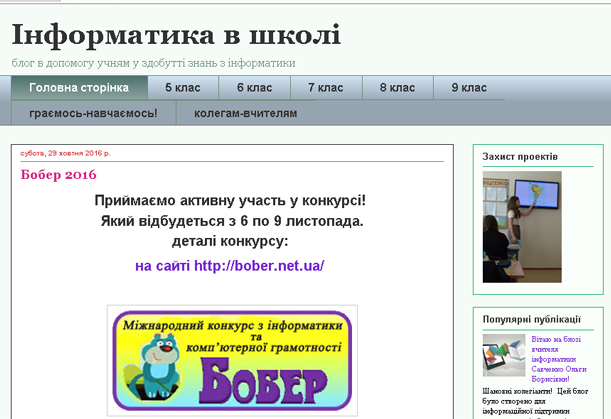Click the Захист проектів sidebar heading

(x=520, y=157)
